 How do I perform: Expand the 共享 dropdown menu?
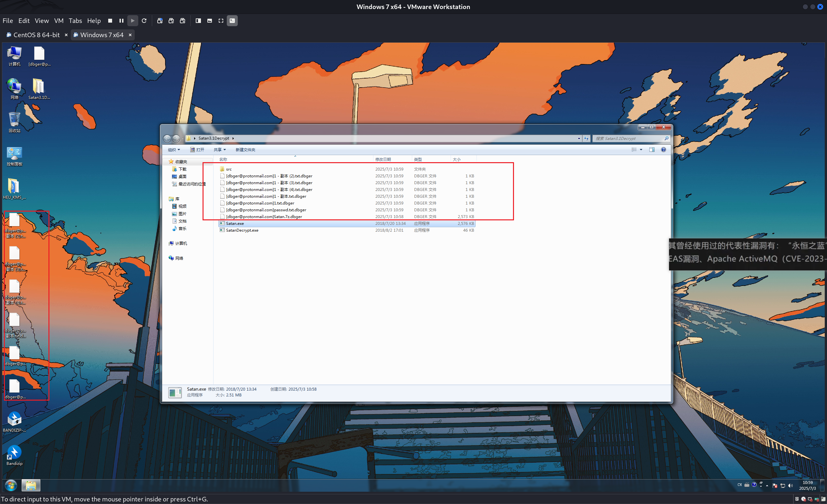(x=219, y=150)
